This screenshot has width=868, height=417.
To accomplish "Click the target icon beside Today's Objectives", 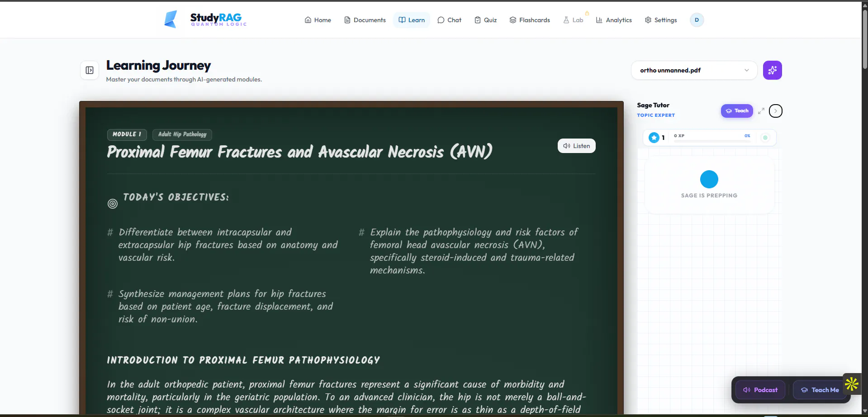I will pyautogui.click(x=113, y=204).
